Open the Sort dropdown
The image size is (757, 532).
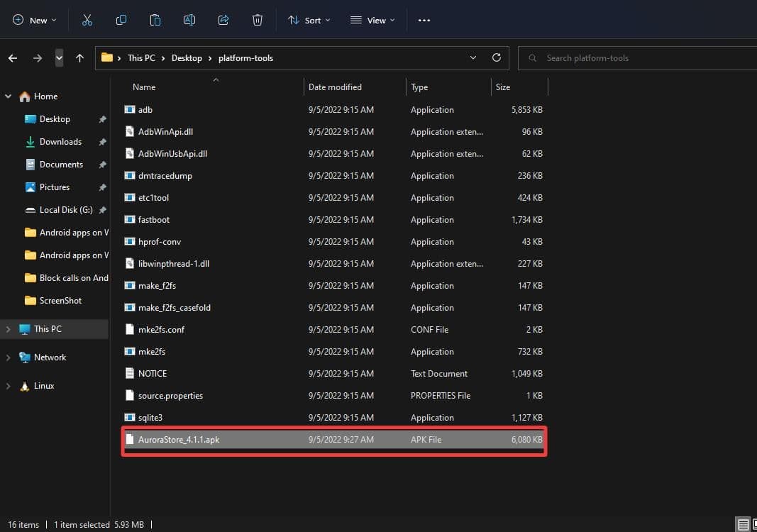coord(309,20)
